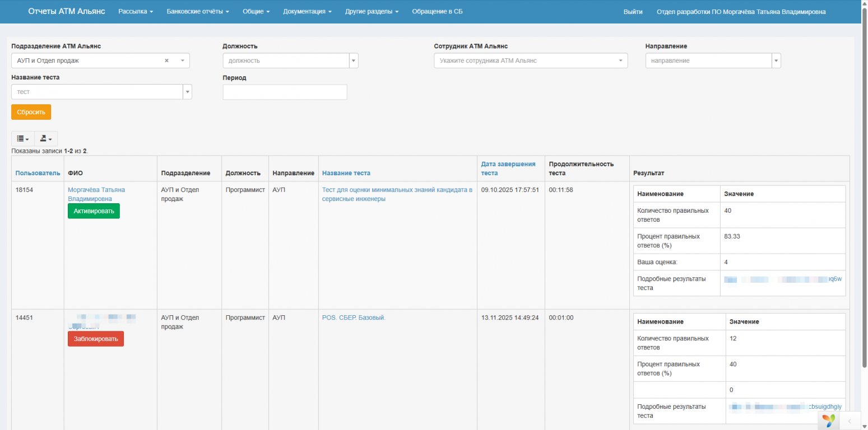
Task: Open the Рассылка menu
Action: pyautogui.click(x=136, y=12)
